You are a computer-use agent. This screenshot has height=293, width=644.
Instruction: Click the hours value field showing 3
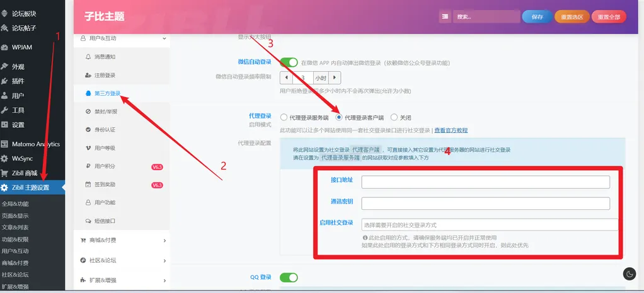[x=302, y=78]
